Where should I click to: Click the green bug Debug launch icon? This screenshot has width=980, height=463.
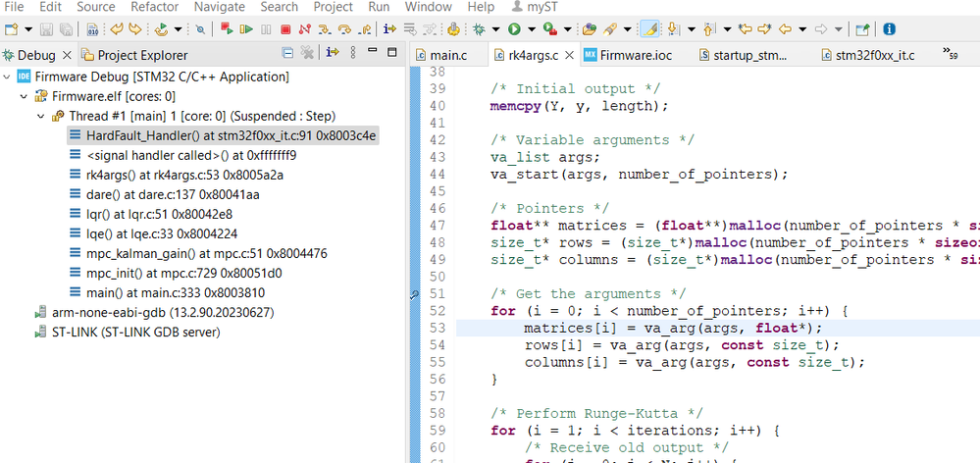(x=479, y=28)
